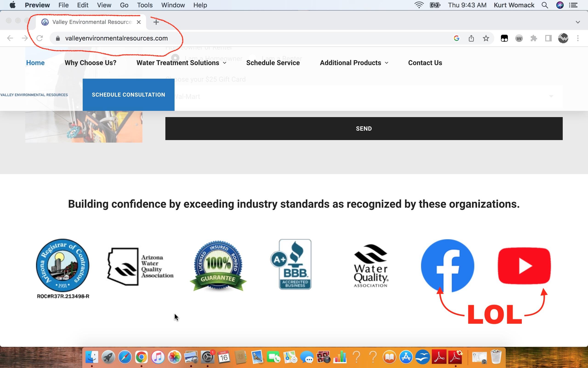
Task: Open the puzzle-piece Extensions icon
Action: (534, 38)
